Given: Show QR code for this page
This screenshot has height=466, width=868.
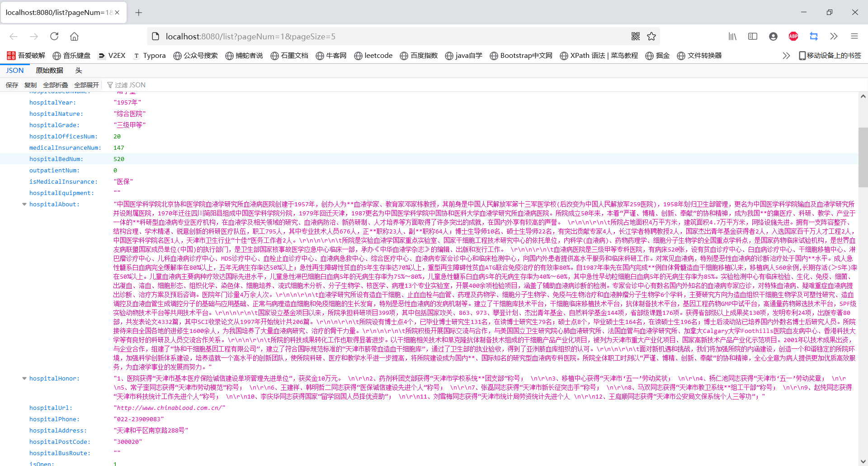Looking at the screenshot, I should pos(636,36).
